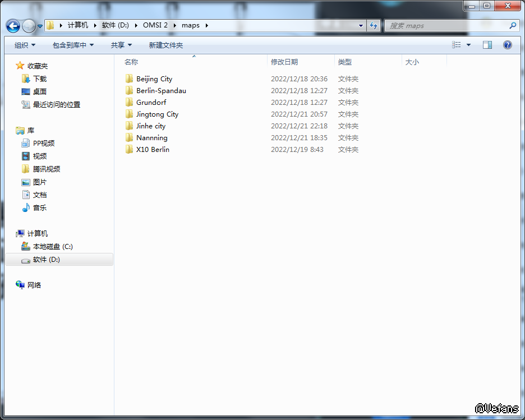Screen dimensions: 525x420
Task: Select the Grundorf folder icon
Action: [129, 102]
